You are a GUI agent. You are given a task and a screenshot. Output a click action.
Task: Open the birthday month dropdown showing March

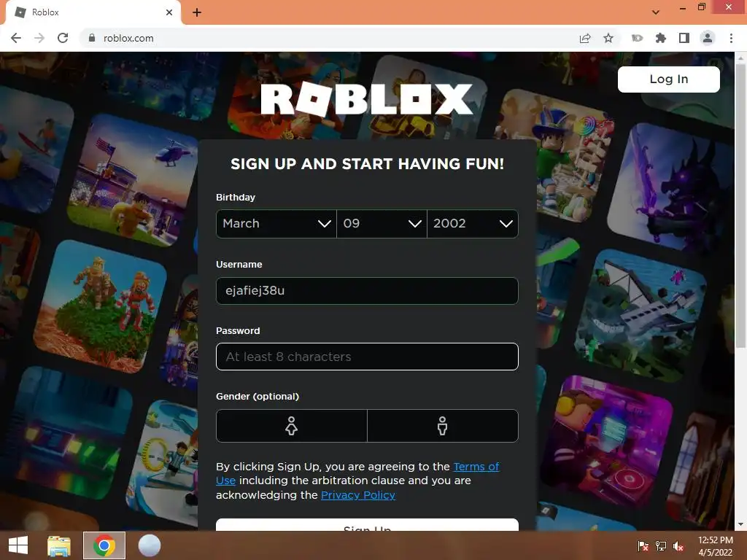276,223
